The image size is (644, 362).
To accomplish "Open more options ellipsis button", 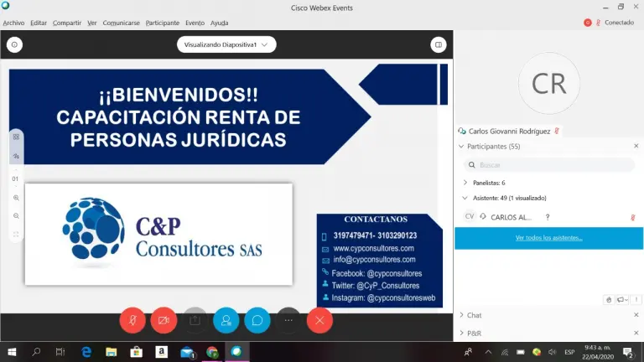I will tap(288, 319).
